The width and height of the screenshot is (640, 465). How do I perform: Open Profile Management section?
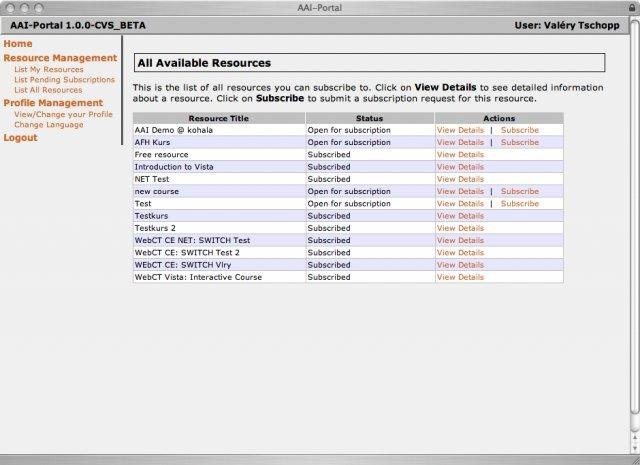(x=53, y=103)
